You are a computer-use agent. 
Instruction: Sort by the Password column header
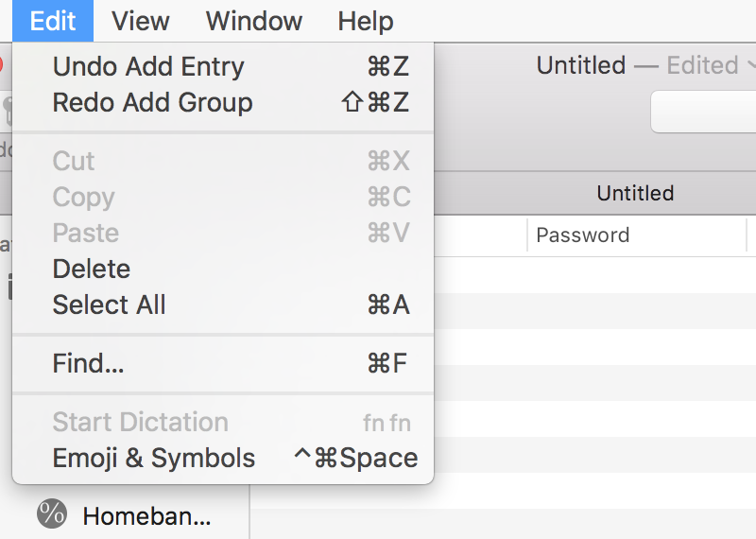[x=636, y=235]
